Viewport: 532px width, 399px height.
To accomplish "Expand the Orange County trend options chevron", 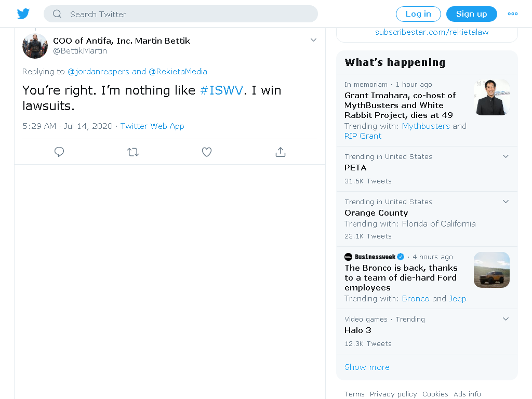I will pyautogui.click(x=506, y=202).
